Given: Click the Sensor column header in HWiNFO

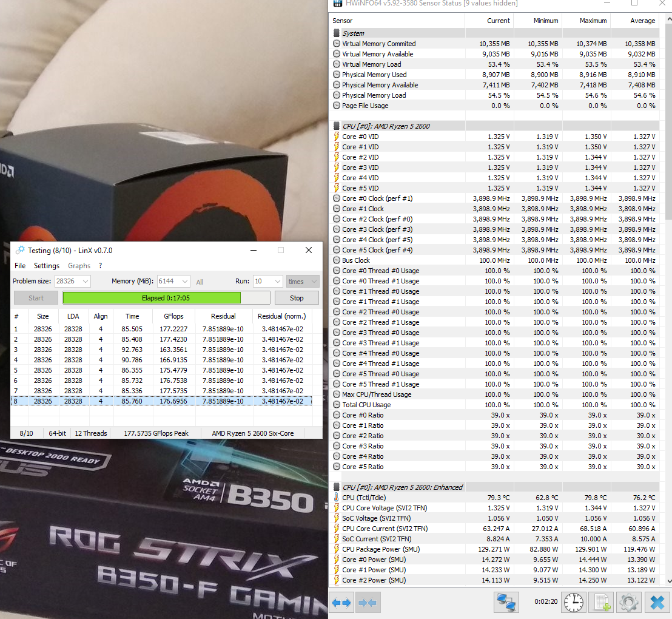Looking at the screenshot, I should tap(398, 21).
